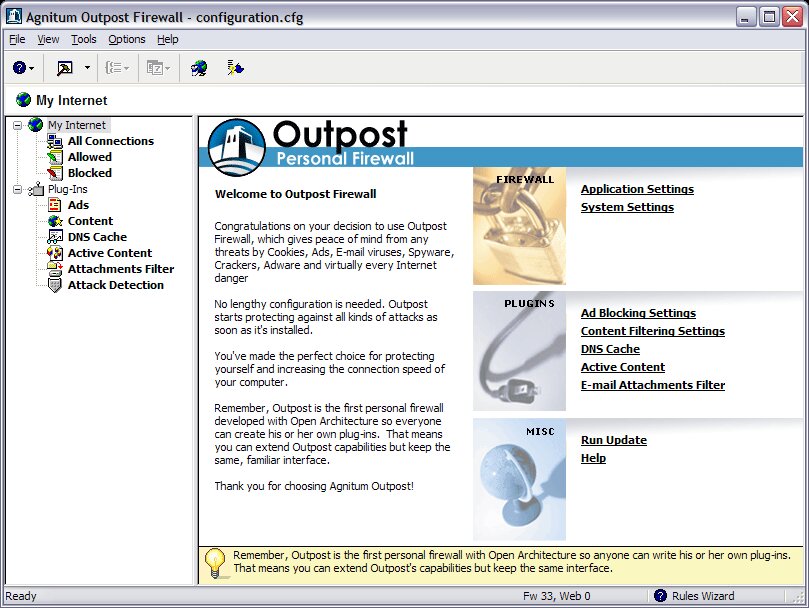Collapse the Plug-Ins tree node
Viewport: 809px width, 608px height.
[18, 189]
